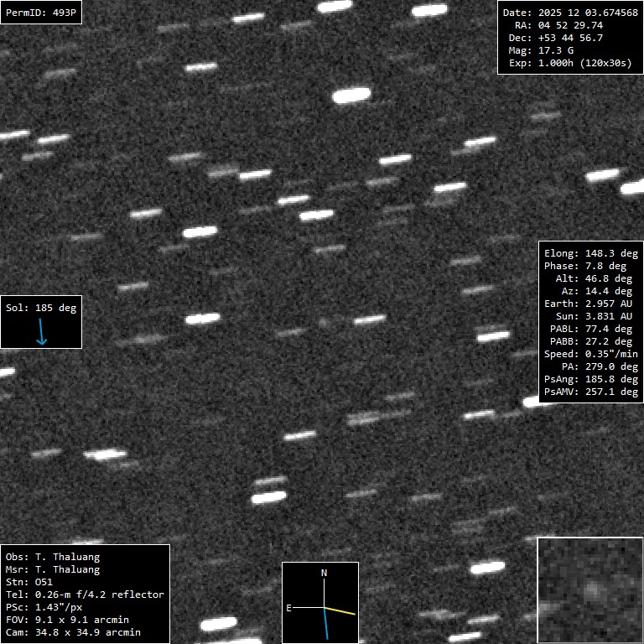
Task: Click the N label on the compass
Action: pos(325,573)
